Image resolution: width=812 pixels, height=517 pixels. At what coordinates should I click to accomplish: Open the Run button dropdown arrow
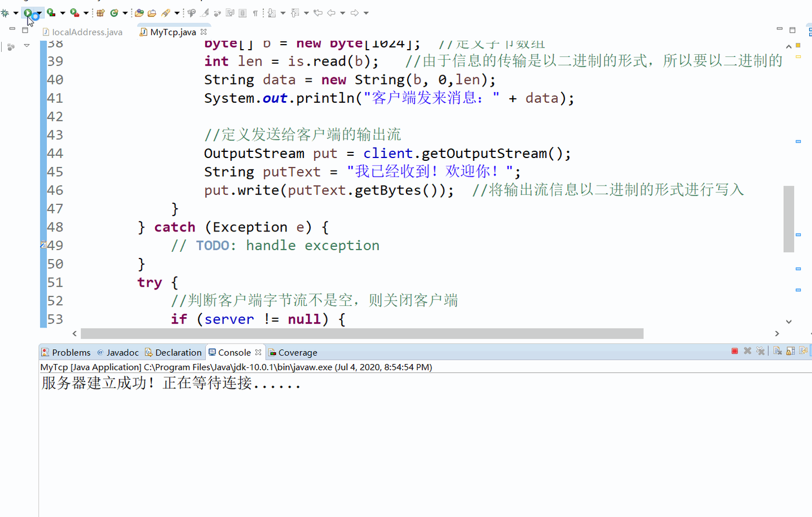(39, 12)
